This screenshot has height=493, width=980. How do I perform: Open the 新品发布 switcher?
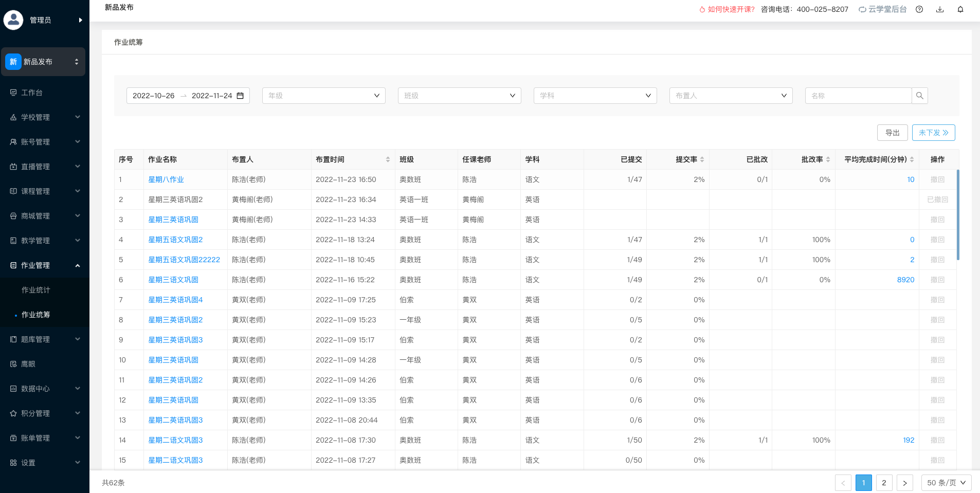coord(43,62)
